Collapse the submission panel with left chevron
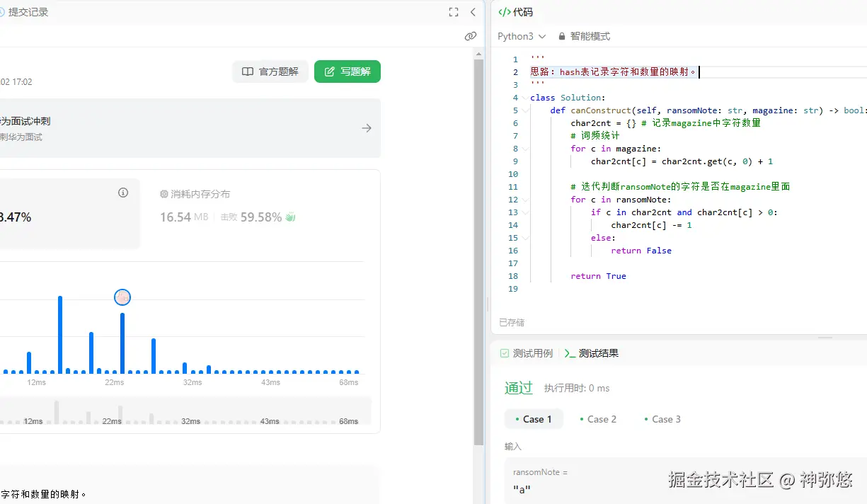 [473, 12]
